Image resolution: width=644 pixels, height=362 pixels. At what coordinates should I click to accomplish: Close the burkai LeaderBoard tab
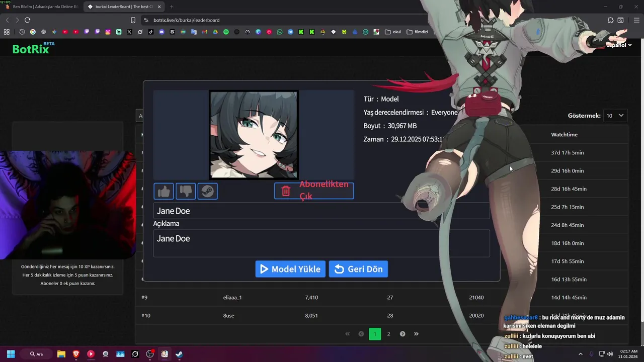point(159,7)
